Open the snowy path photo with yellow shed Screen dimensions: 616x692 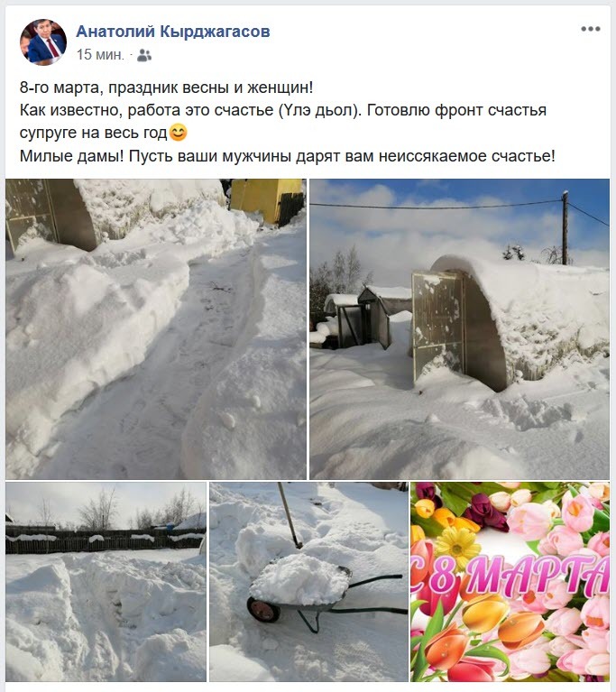[156, 328]
